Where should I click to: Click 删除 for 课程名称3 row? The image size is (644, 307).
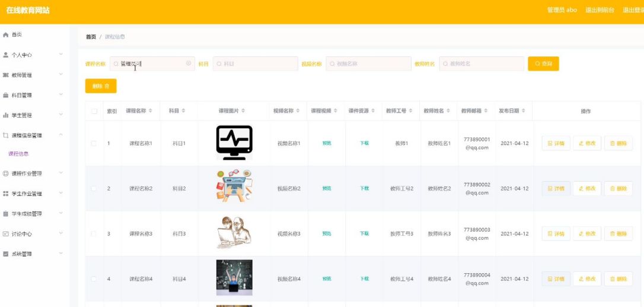pyautogui.click(x=619, y=234)
